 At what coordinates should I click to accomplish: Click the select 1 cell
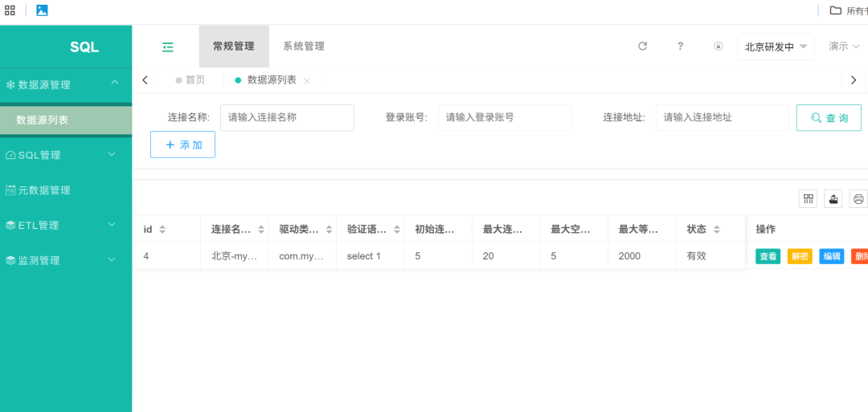point(371,256)
